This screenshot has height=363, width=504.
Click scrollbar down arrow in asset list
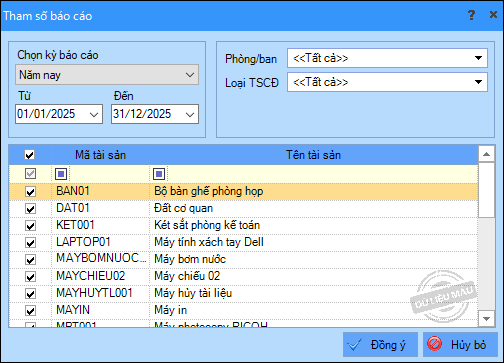[x=486, y=319]
